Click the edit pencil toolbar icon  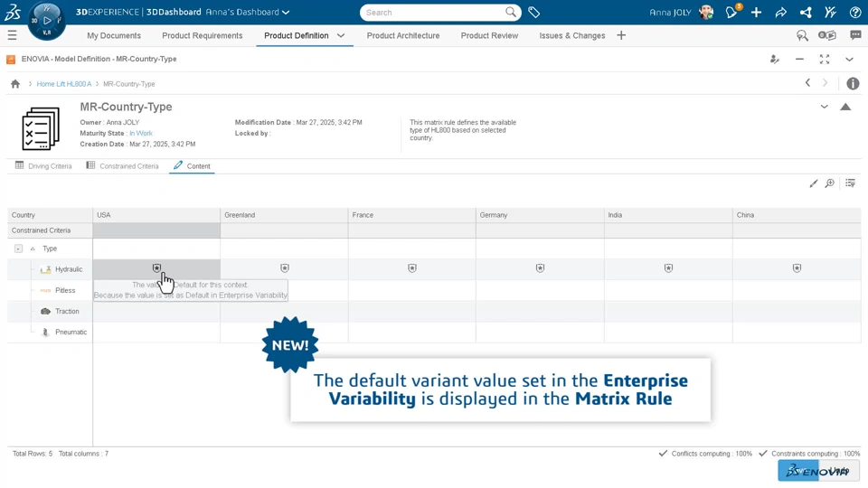814,183
